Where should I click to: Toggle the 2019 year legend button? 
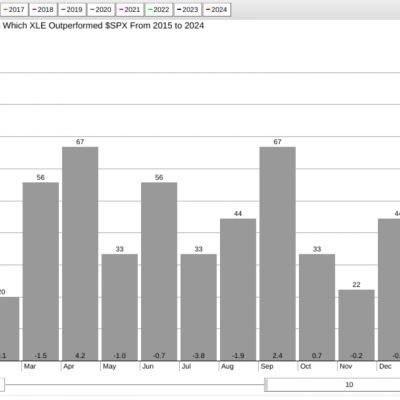tap(72, 10)
